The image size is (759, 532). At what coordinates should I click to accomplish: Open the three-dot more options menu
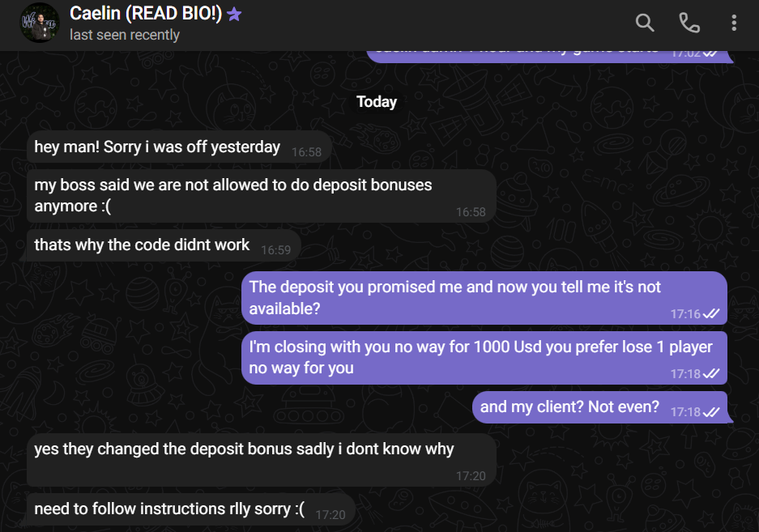[x=734, y=23]
